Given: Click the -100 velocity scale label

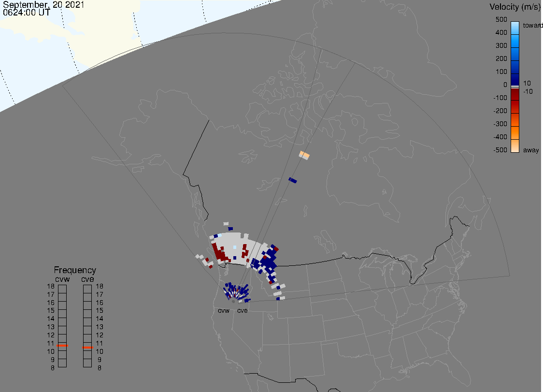Looking at the screenshot, I should pos(500,98).
